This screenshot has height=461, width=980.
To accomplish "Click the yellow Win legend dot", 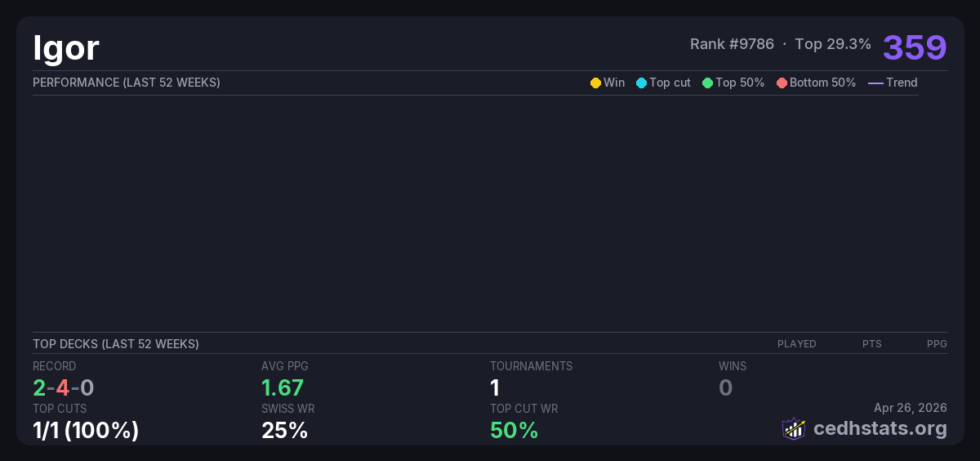I will (x=595, y=83).
